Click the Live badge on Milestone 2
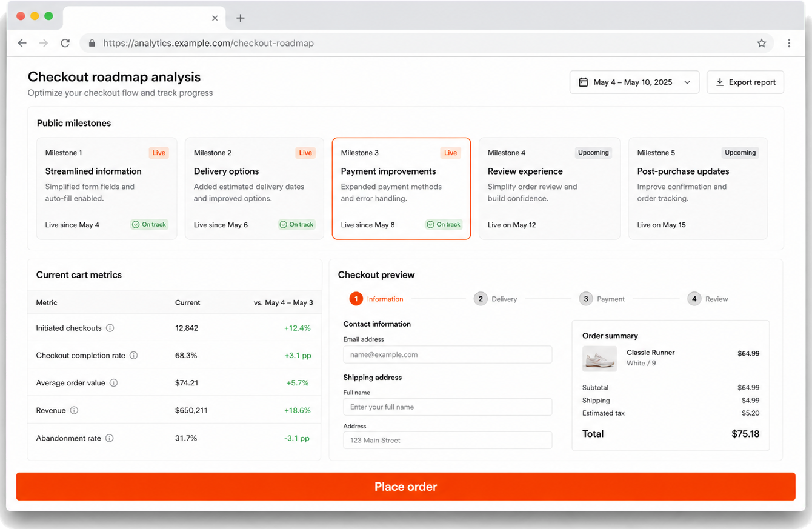The height and width of the screenshot is (529, 812). pos(305,153)
